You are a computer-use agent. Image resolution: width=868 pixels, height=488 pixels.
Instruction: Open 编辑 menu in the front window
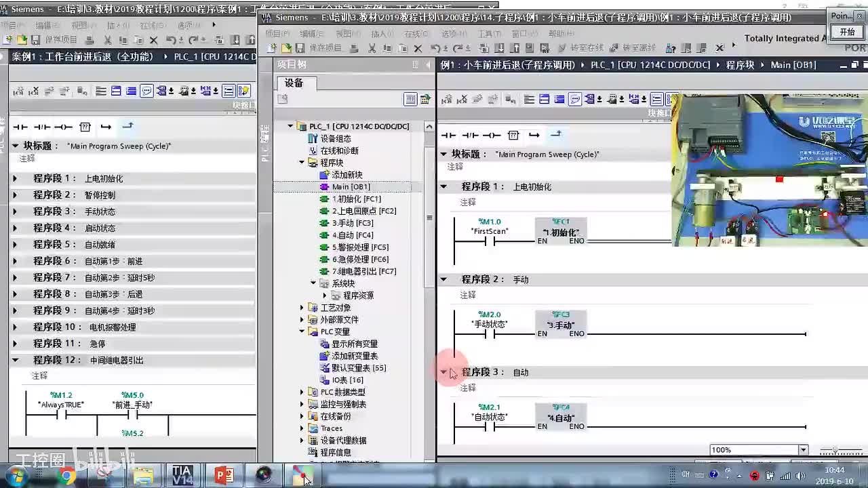311,33
